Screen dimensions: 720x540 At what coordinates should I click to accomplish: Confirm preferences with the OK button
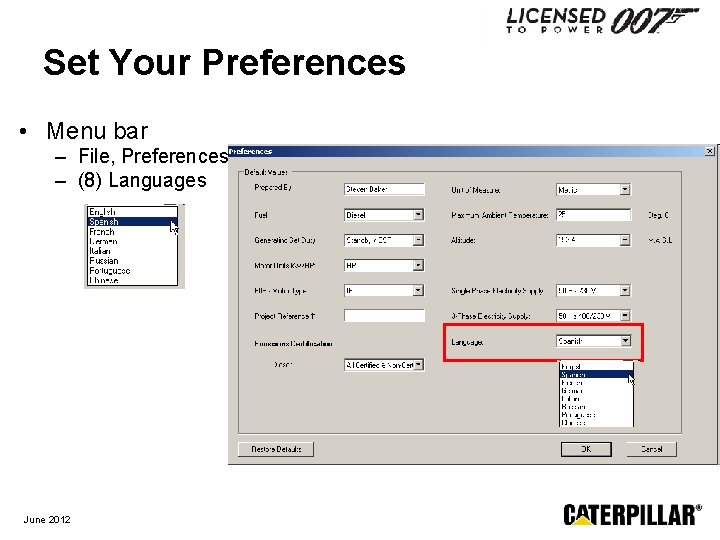click(x=586, y=449)
